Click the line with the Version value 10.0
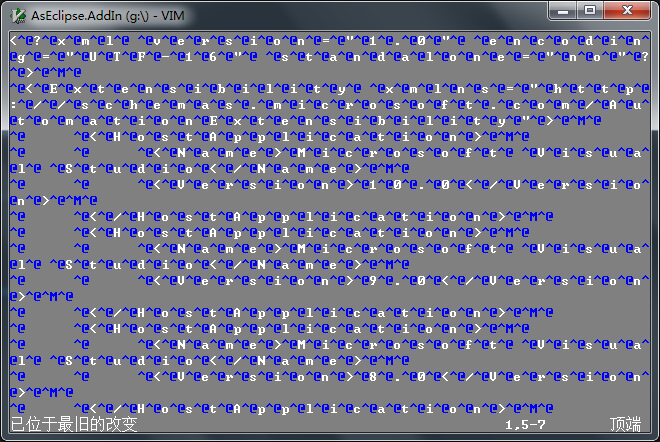This screenshot has width=660, height=442. 330,185
